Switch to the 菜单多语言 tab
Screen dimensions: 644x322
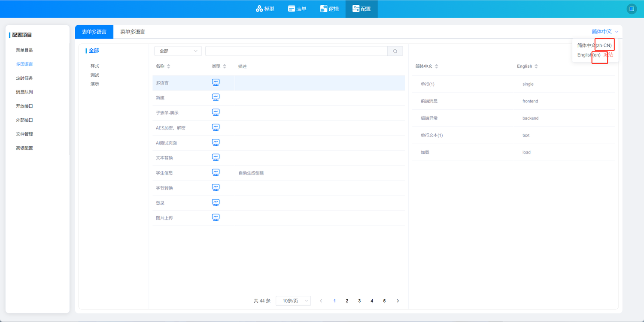click(x=132, y=32)
